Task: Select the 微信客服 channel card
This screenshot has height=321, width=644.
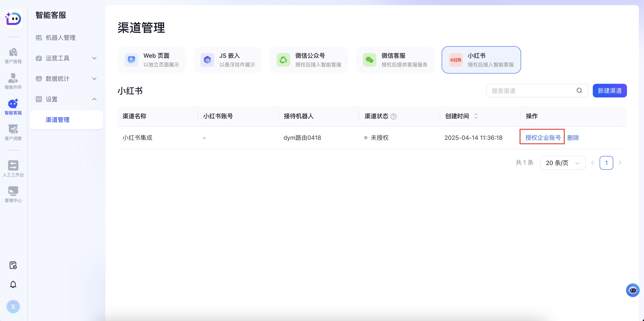Action: click(395, 60)
